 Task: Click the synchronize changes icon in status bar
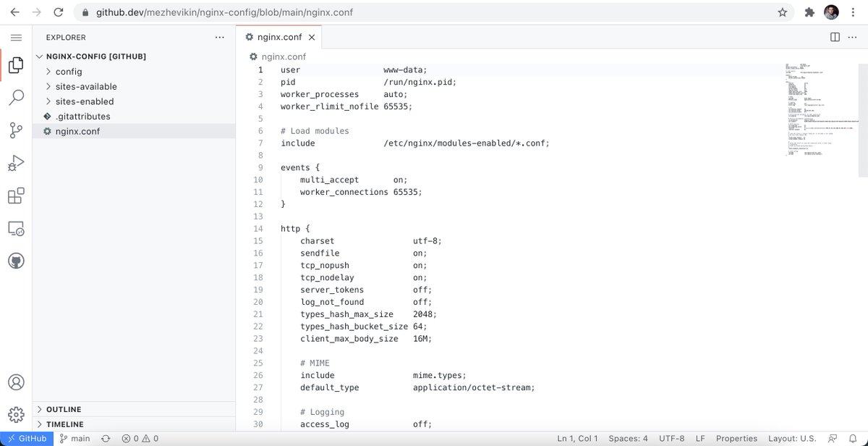click(106, 438)
